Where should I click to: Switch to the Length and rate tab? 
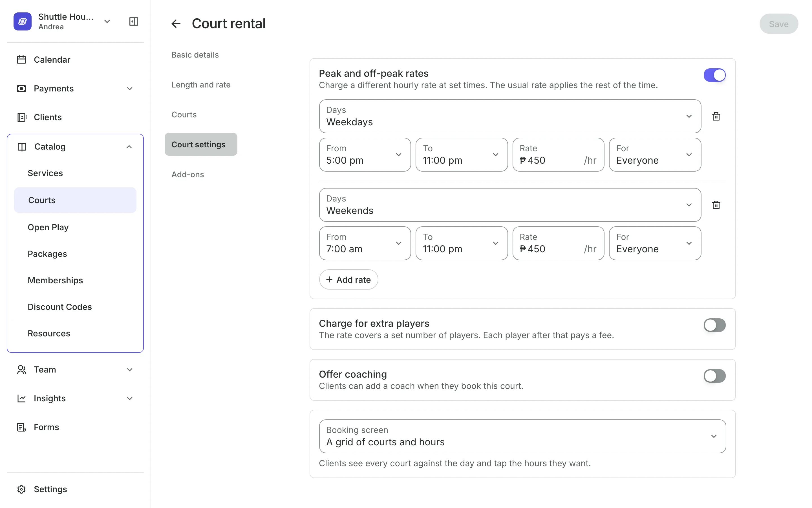(x=201, y=85)
